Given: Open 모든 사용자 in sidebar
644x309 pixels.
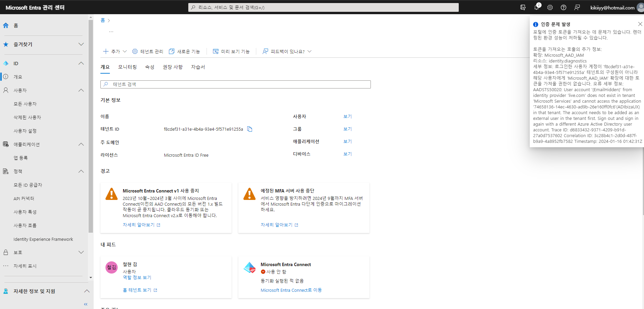Looking at the screenshot, I should pos(25,104).
